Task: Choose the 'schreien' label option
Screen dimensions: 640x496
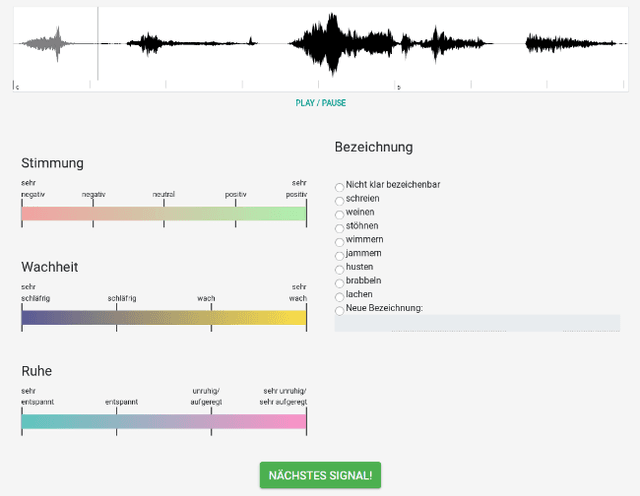Action: tap(339, 201)
